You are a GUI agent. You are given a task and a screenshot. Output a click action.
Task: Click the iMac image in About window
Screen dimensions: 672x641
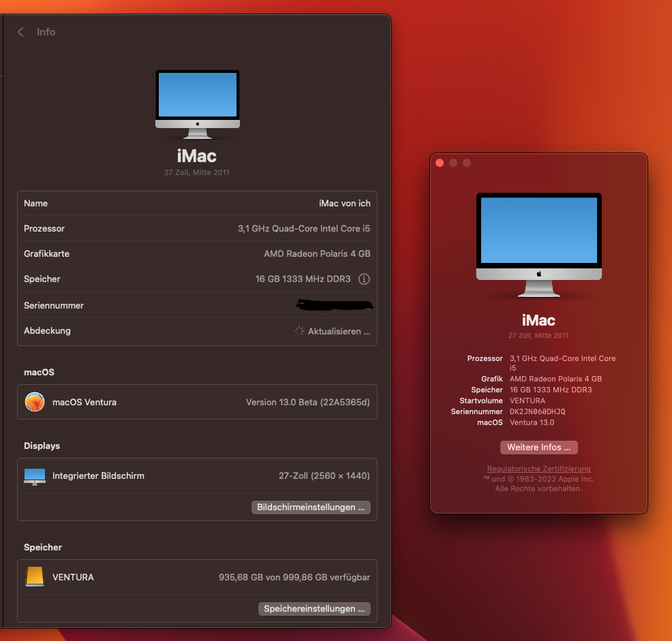click(x=538, y=245)
